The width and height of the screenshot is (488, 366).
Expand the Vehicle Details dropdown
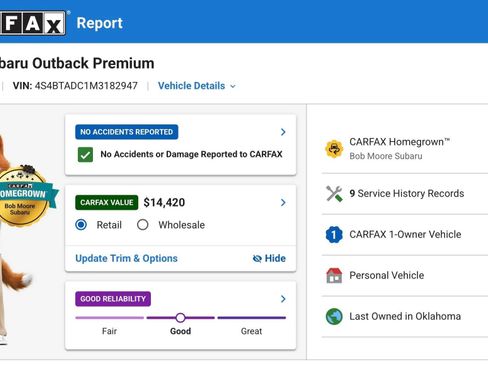[x=197, y=86]
